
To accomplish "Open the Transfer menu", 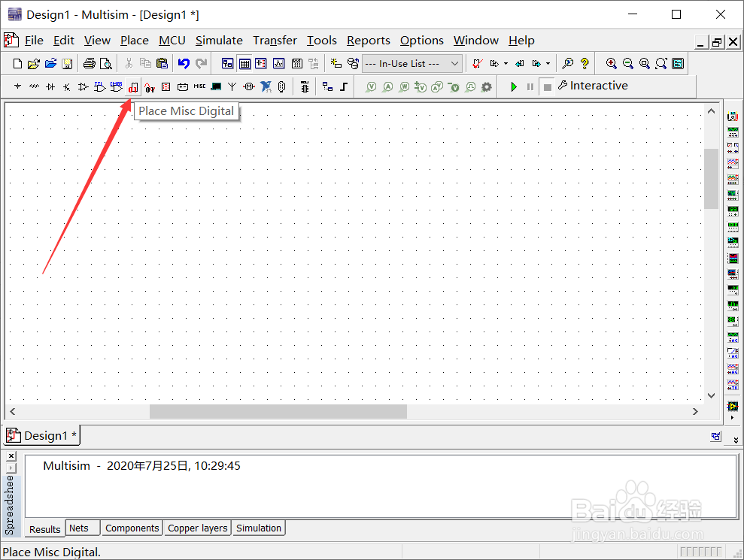I will pos(275,41).
